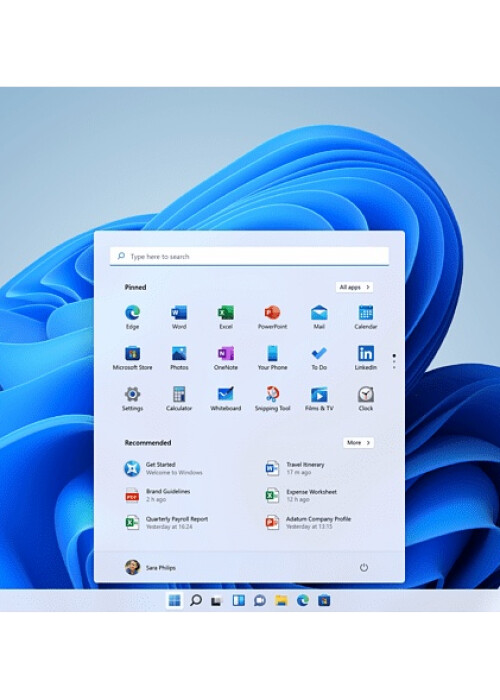Viewport: 500px width, 700px height.
Task: Open Microsoft Store from pinned apps
Action: tap(133, 358)
